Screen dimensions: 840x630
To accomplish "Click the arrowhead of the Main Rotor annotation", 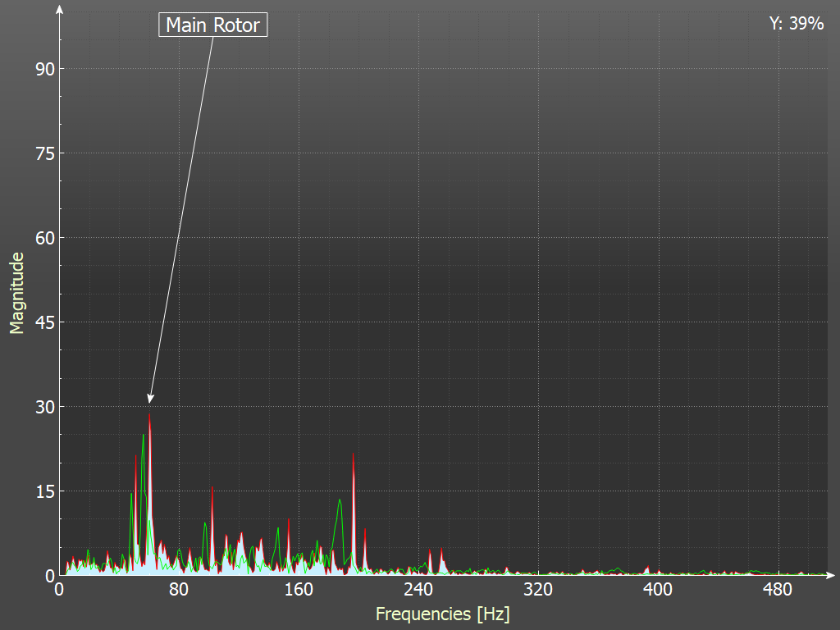I will coord(150,398).
